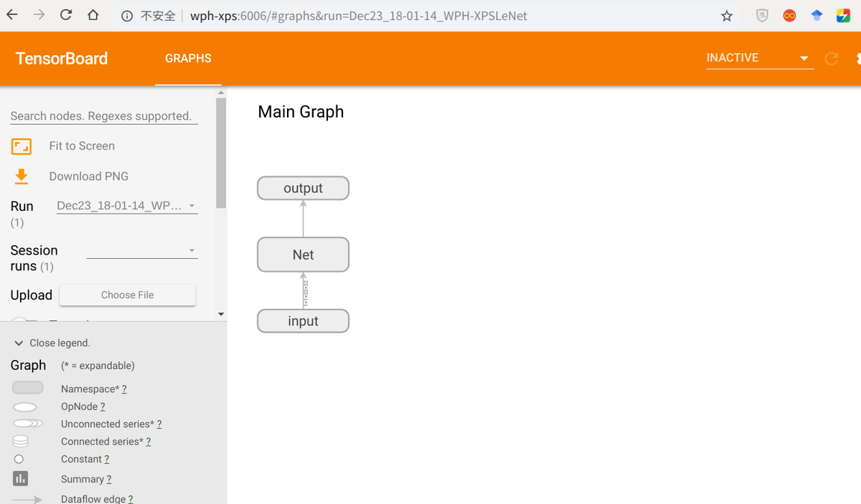Click the Download PNG arrow icon
861x504 pixels.
pos(22,176)
